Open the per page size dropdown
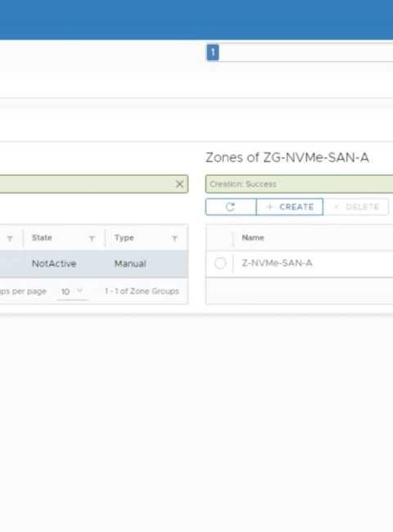 [x=72, y=291]
